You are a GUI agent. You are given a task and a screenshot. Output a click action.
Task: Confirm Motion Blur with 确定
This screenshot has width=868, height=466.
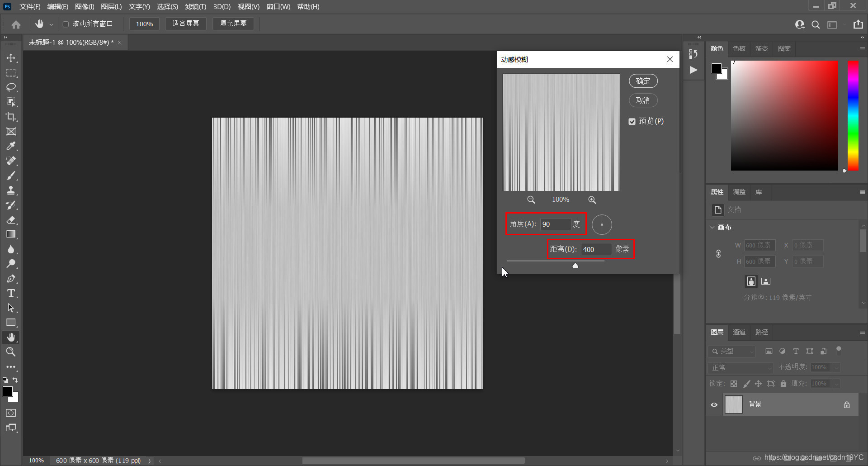[x=643, y=81]
